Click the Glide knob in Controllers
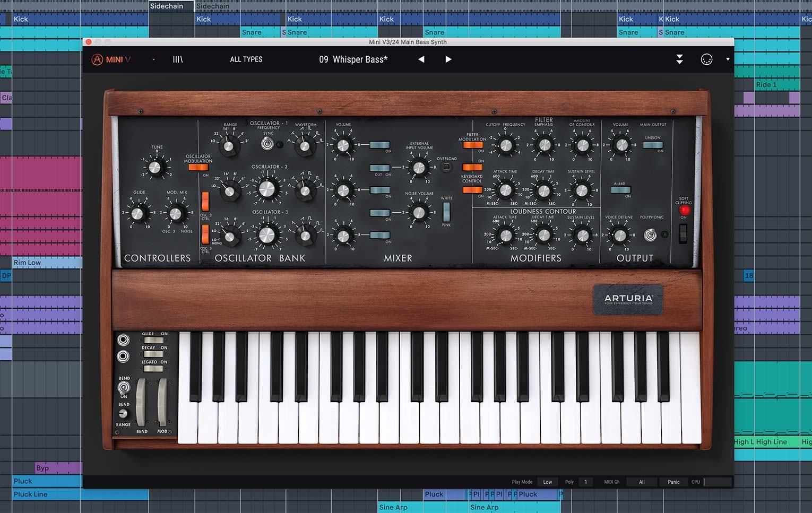Viewport: 812px width, 513px height. pos(137,213)
